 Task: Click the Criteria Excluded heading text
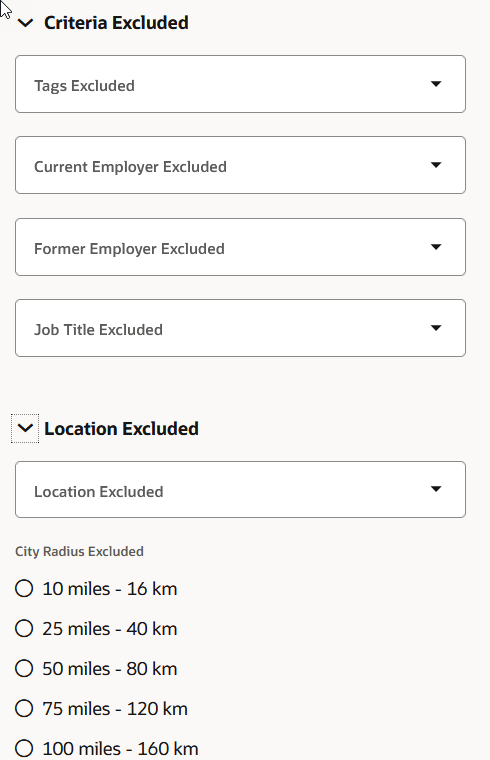116,23
